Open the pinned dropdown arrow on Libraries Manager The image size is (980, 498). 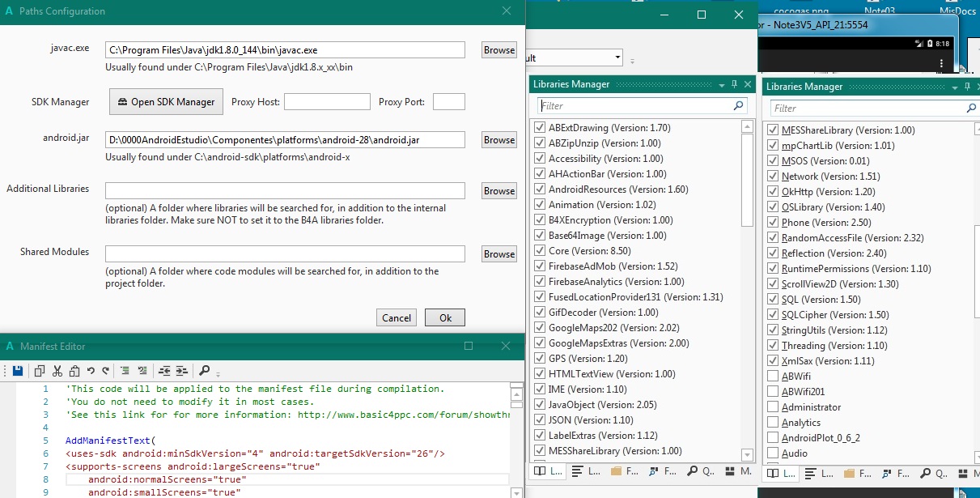point(721,86)
